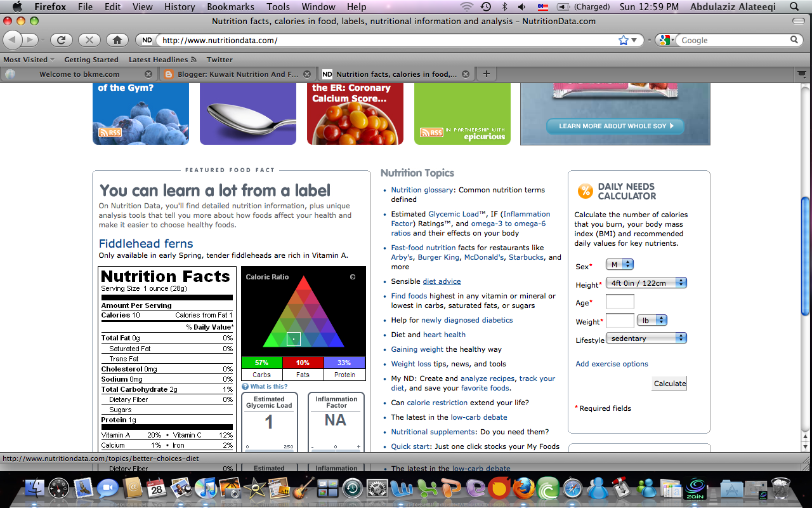Click the Bluetooth menu bar icon
Image resolution: width=812 pixels, height=508 pixels.
pos(505,7)
